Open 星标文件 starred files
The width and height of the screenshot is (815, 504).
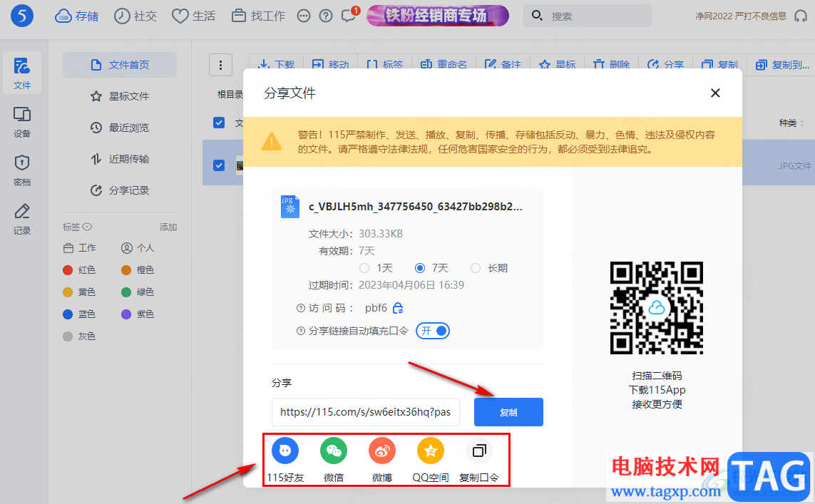(120, 96)
